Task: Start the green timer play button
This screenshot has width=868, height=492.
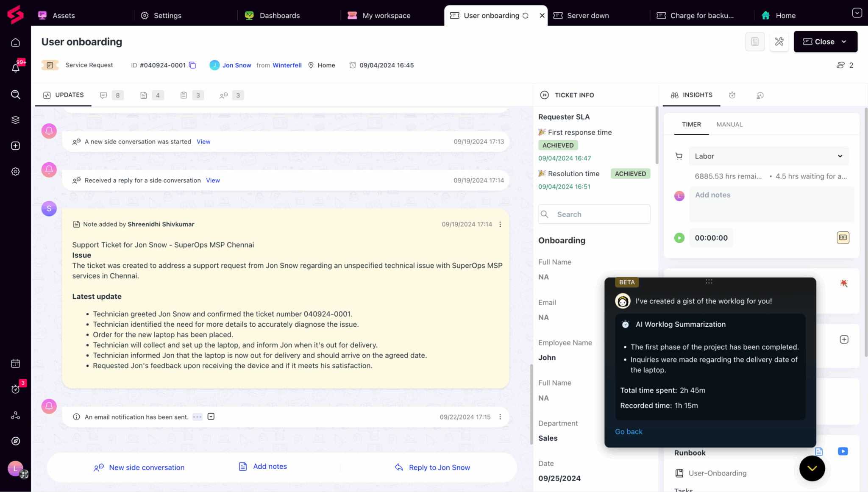Action: click(x=679, y=238)
